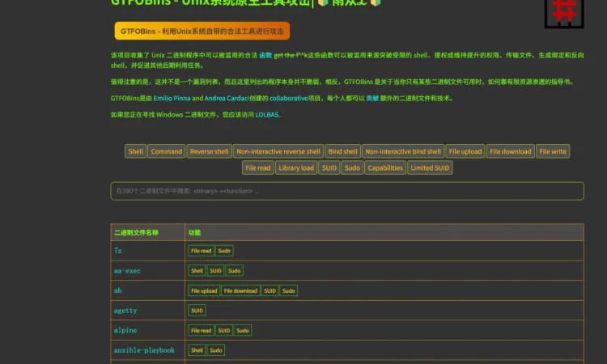Screen dimensions: 607x364
Task: Click Sudo tag in aa-exec row
Action: 234,271
